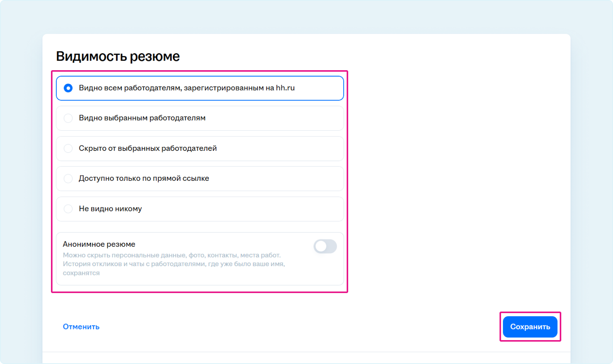The image size is (613, 364).
Task: Click the anonymous resume description text
Action: pyautogui.click(x=174, y=264)
